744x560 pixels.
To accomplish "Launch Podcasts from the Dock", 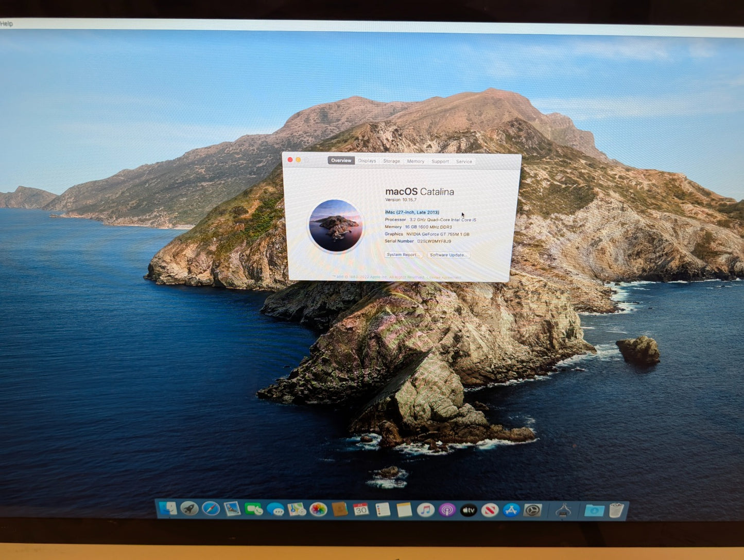I will [x=447, y=510].
